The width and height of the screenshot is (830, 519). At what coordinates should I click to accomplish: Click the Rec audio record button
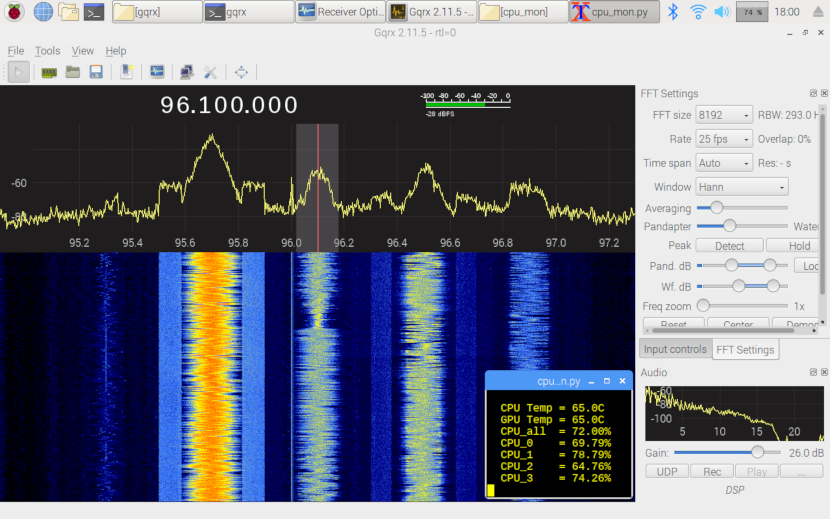point(712,471)
